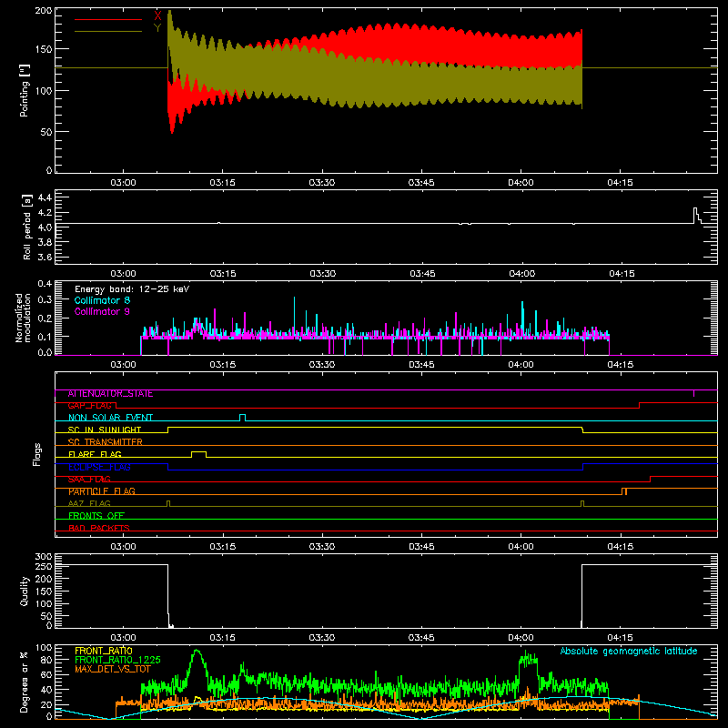
Task: Select the olive 'Y' legend label
Action: [x=157, y=28]
